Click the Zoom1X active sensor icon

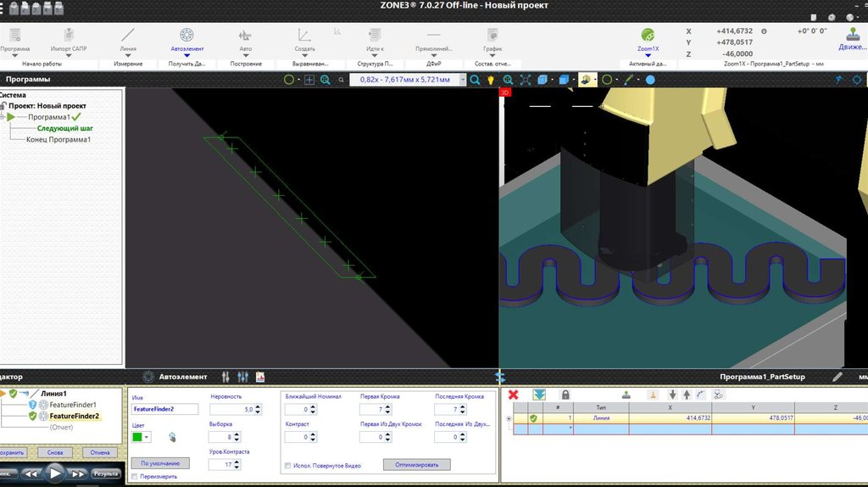[648, 36]
